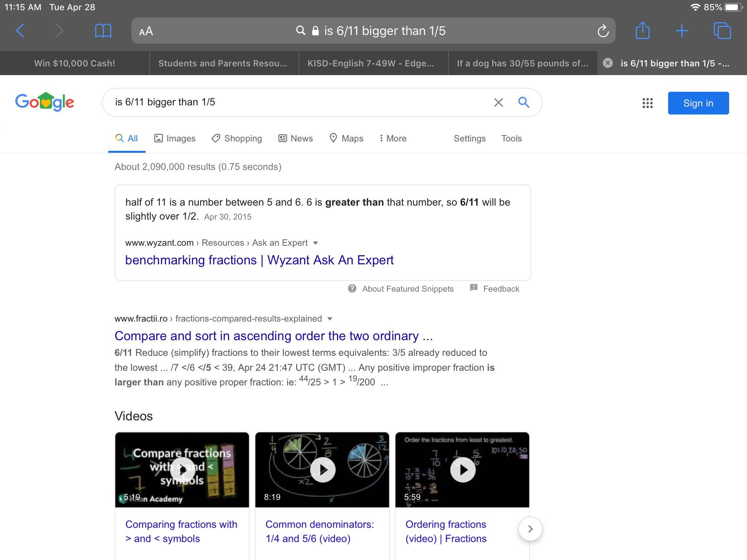Add new tab with plus icon
The height and width of the screenshot is (560, 747).
681,31
